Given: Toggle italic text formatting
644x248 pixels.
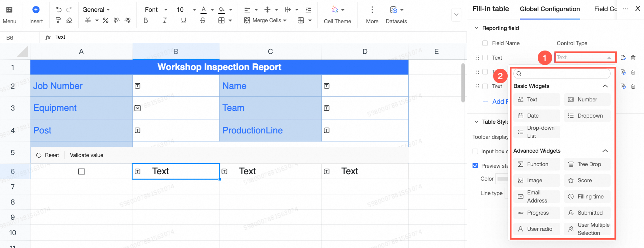Looking at the screenshot, I should coord(165,21).
